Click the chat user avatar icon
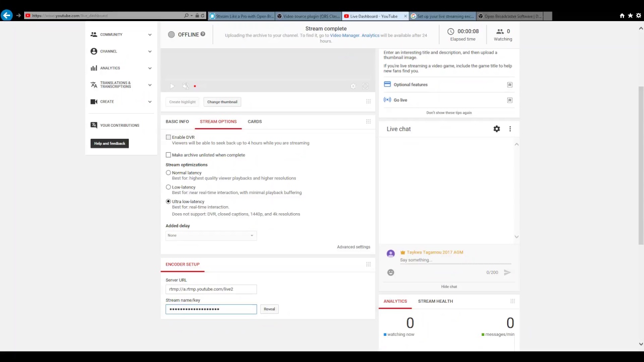The width and height of the screenshot is (644, 362). (x=390, y=254)
